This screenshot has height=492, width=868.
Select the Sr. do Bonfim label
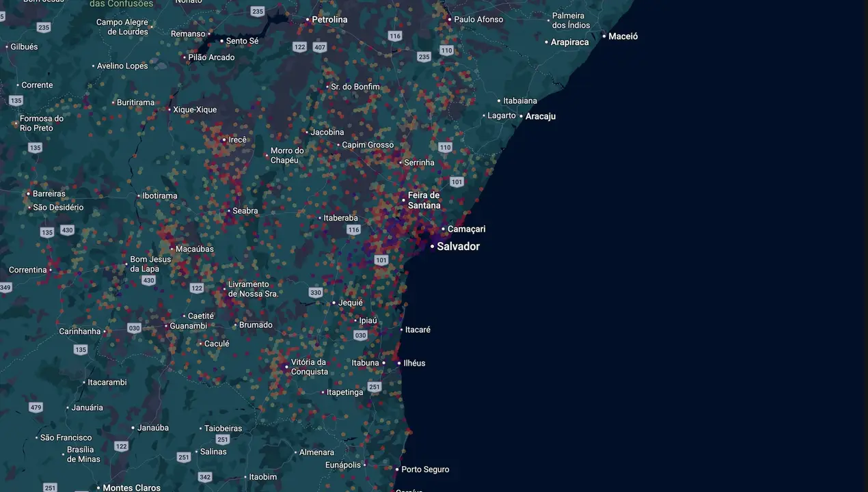point(355,87)
